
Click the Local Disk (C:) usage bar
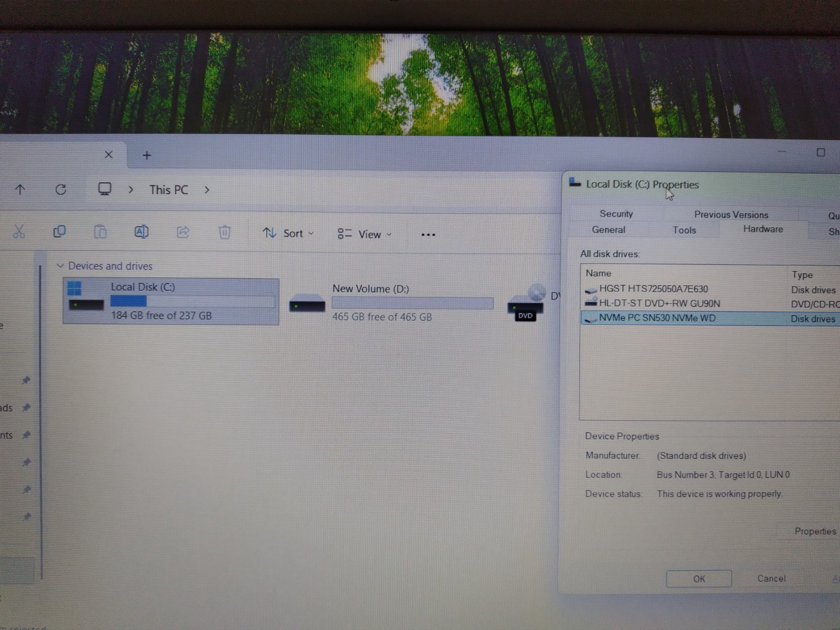[192, 301]
